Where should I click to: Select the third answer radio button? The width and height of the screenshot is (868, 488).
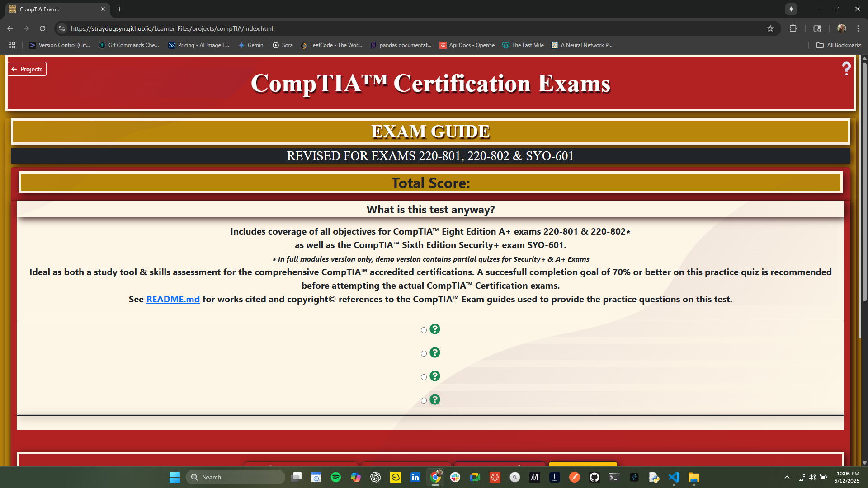(424, 377)
